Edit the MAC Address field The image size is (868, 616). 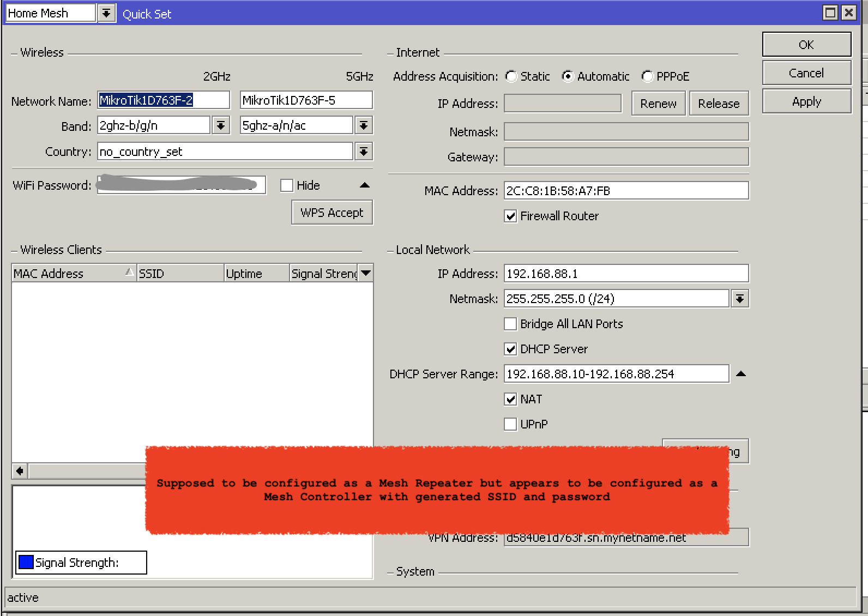626,191
